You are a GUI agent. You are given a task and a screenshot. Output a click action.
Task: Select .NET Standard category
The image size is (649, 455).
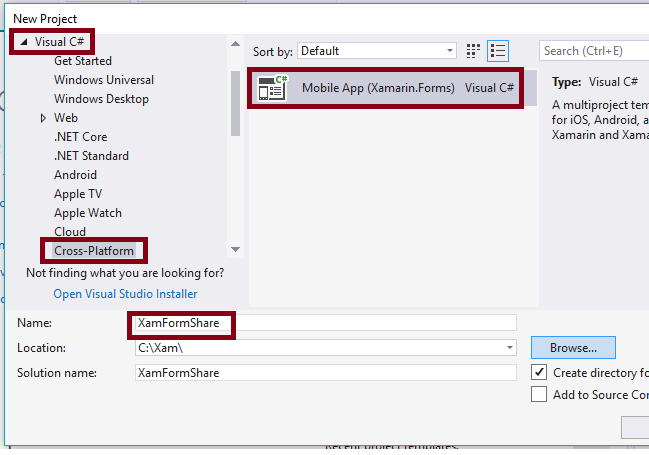tap(91, 156)
